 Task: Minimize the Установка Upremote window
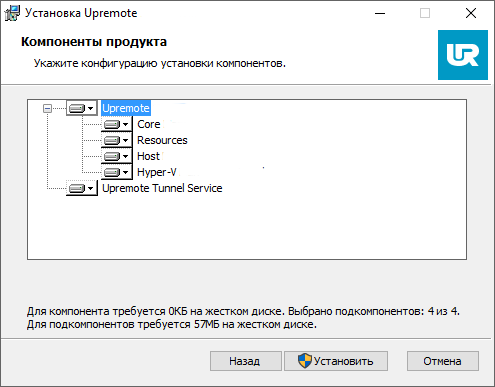380,14
